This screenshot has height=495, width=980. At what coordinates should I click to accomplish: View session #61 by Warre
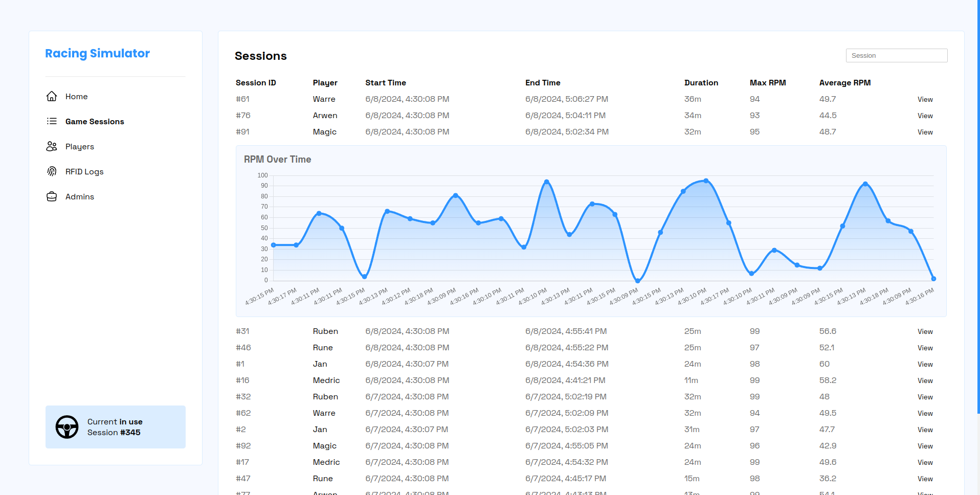pyautogui.click(x=925, y=99)
